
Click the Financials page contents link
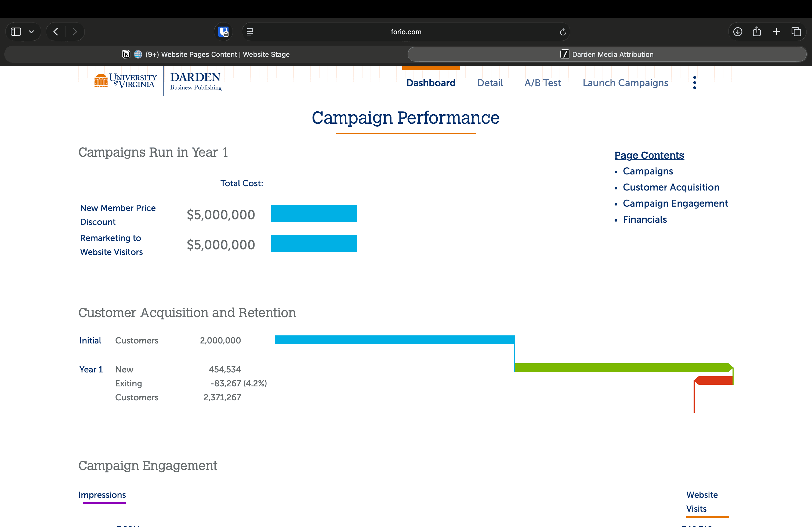pyautogui.click(x=644, y=219)
